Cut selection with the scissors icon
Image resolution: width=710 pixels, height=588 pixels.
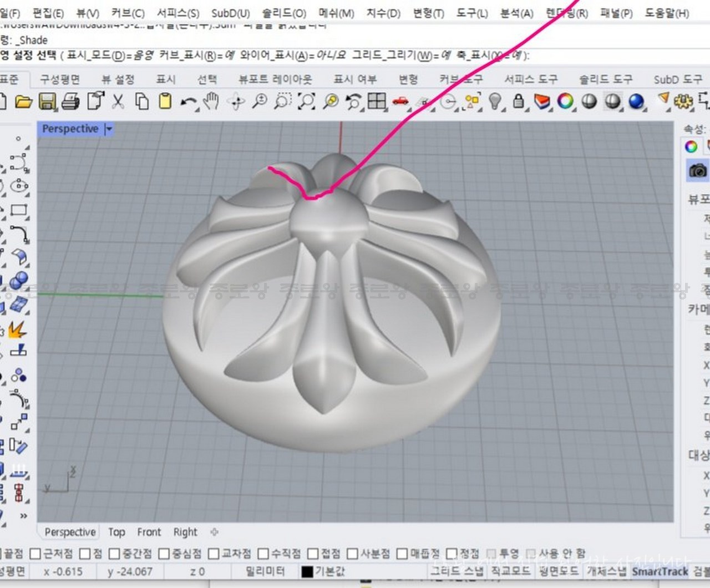coord(118,102)
